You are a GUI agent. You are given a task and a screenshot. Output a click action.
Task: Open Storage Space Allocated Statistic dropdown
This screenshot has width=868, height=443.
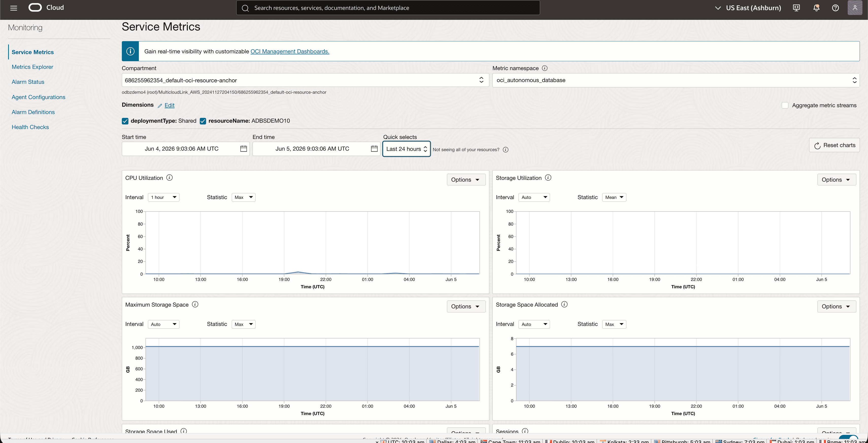pyautogui.click(x=614, y=324)
